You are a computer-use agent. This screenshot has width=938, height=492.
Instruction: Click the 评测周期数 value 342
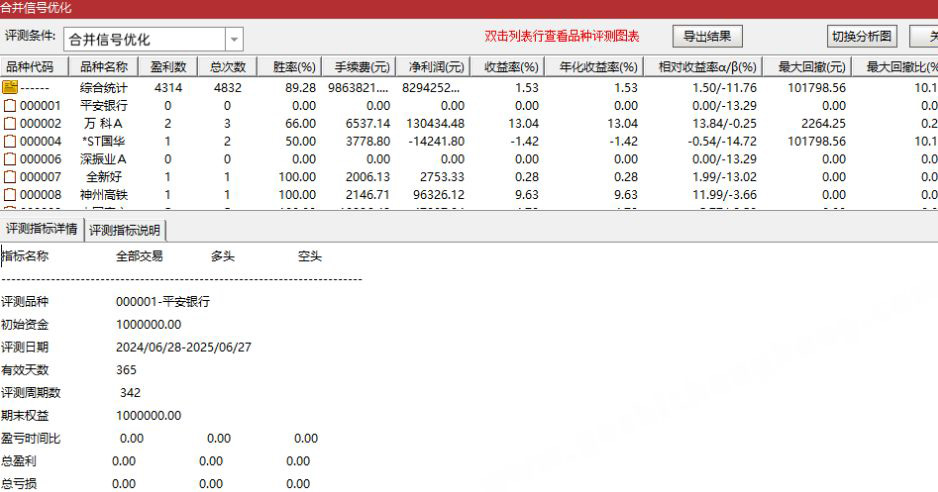coord(130,393)
